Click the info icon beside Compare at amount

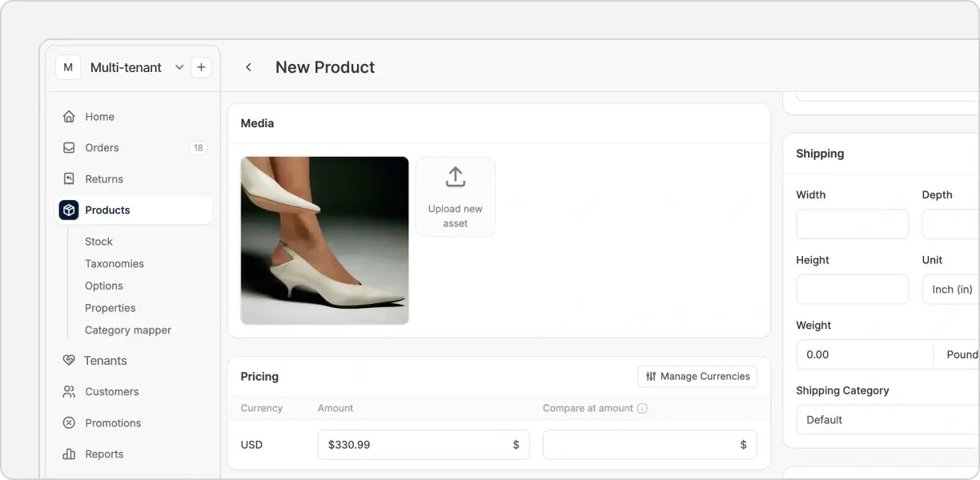coord(642,408)
